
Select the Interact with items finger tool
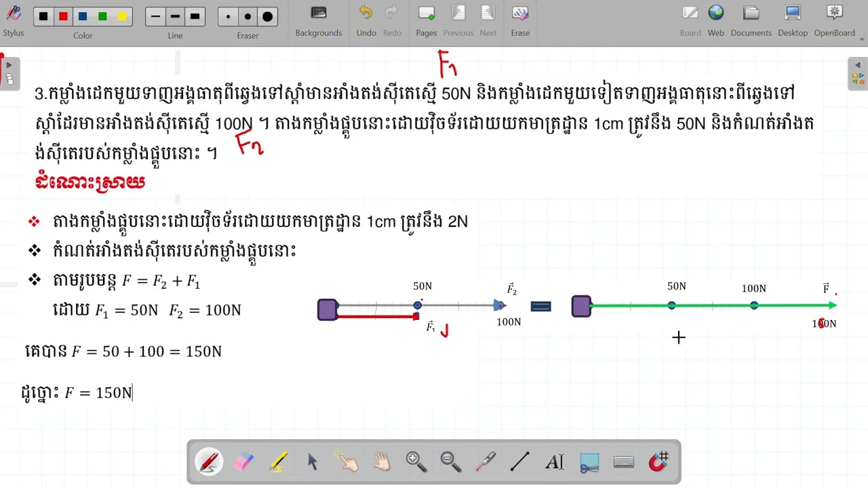[347, 462]
